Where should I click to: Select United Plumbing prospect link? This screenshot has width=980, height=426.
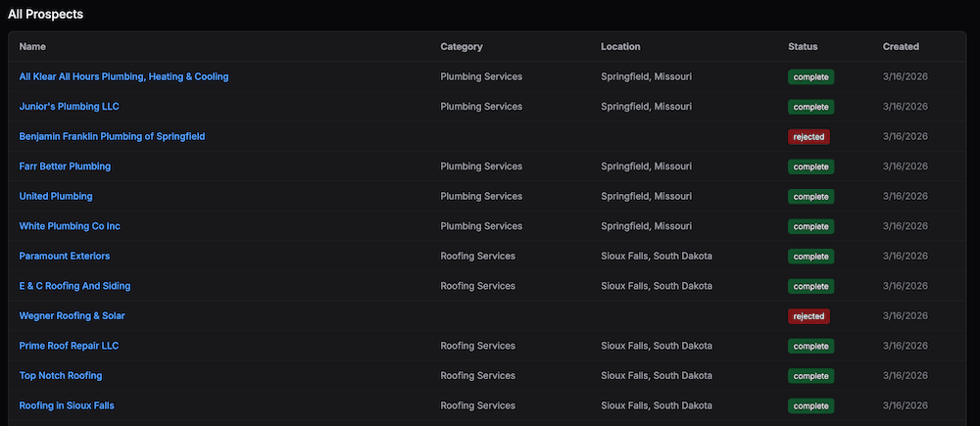point(56,196)
